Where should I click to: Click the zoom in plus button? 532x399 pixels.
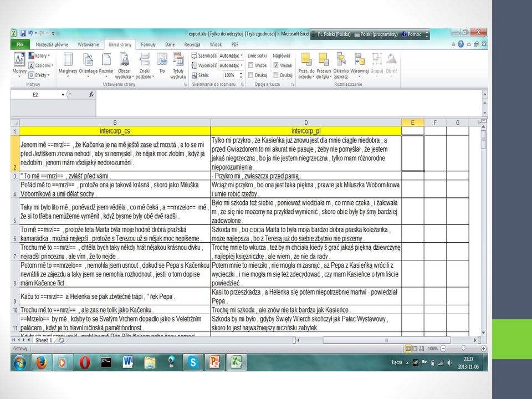click(483, 349)
